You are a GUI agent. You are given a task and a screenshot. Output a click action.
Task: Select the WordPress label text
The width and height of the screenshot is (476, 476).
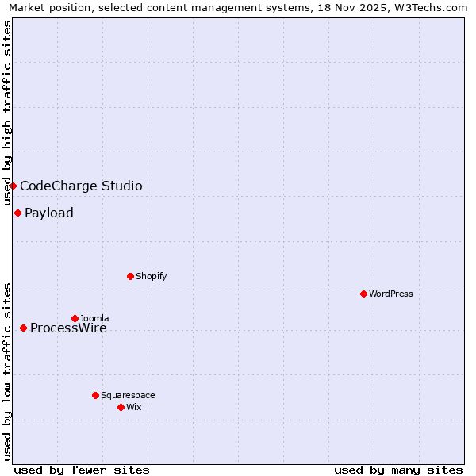tap(391, 294)
